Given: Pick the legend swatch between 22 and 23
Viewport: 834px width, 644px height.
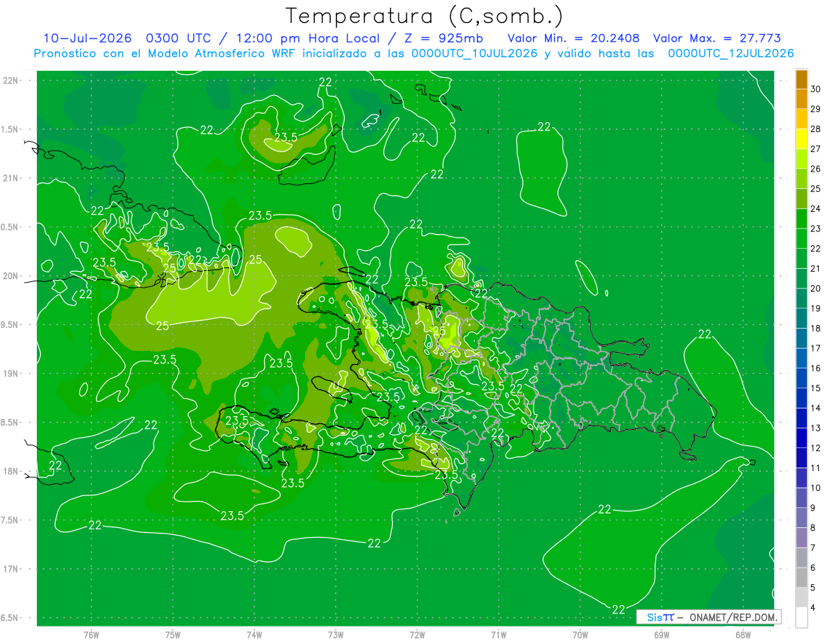Looking at the screenshot, I should point(801,239).
